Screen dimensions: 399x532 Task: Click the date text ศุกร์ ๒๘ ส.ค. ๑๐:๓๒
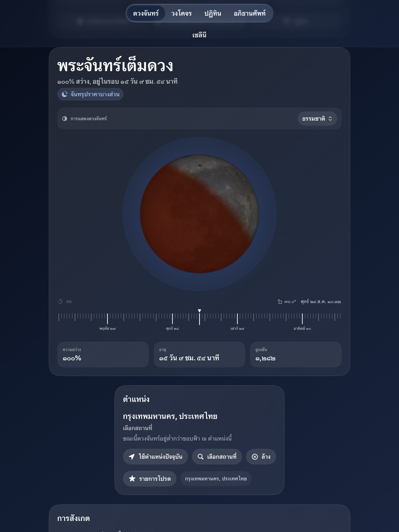tap(321, 302)
